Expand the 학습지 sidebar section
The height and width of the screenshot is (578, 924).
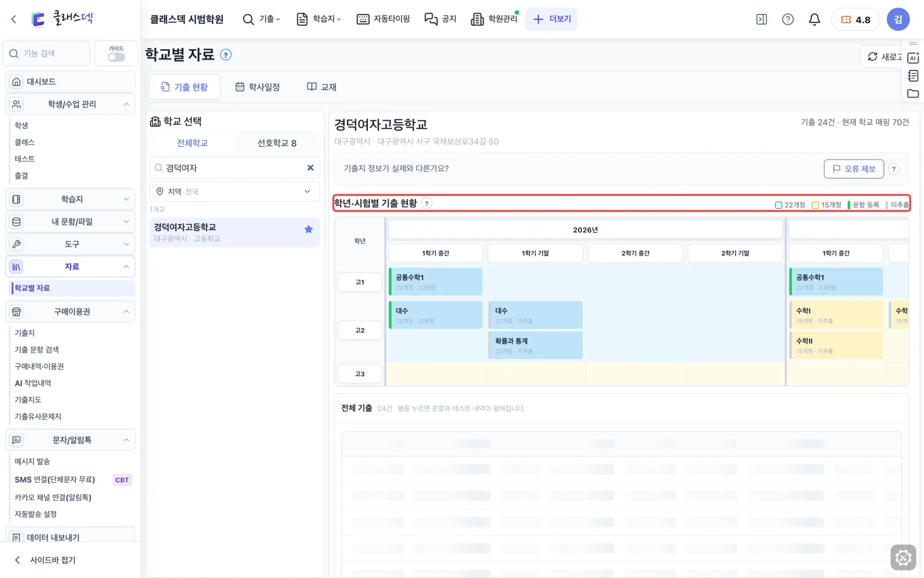coord(70,199)
